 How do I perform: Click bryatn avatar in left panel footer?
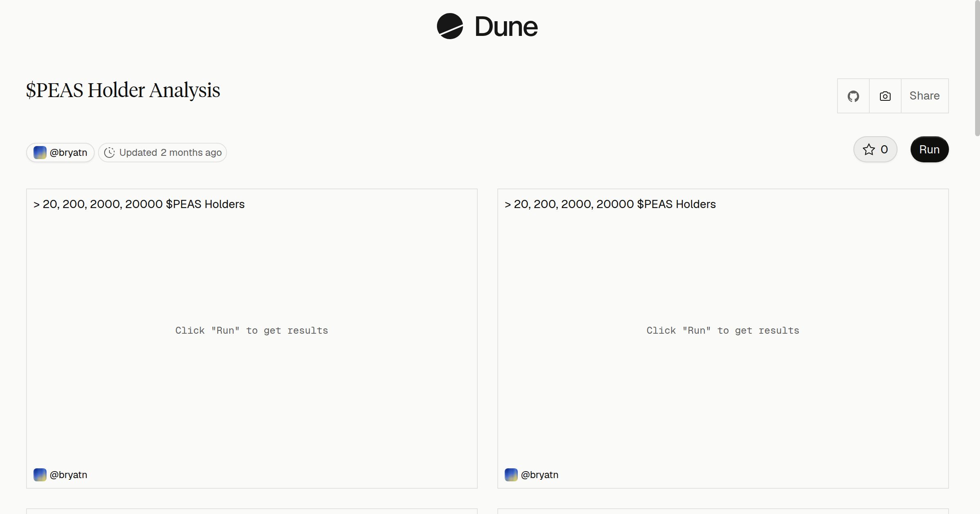point(40,475)
